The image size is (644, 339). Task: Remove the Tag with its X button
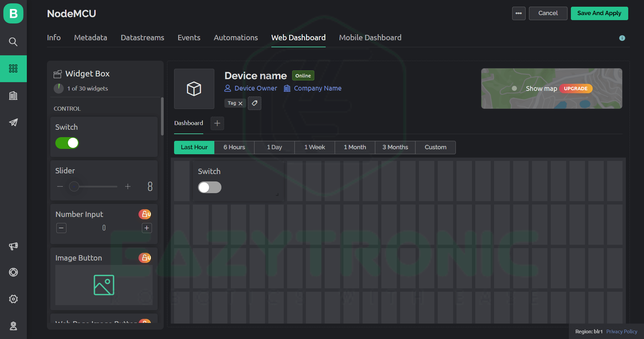241,103
